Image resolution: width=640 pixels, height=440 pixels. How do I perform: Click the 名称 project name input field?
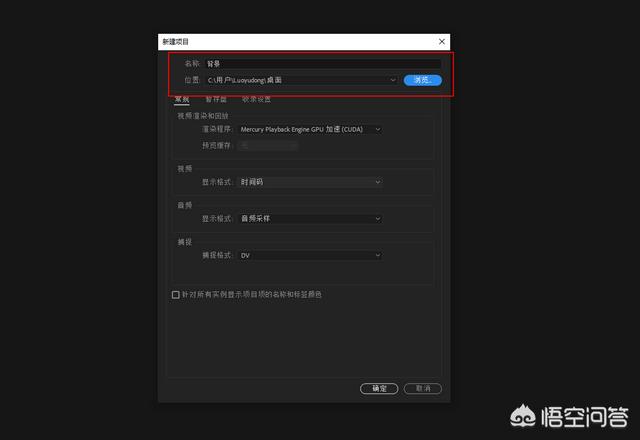coord(322,63)
